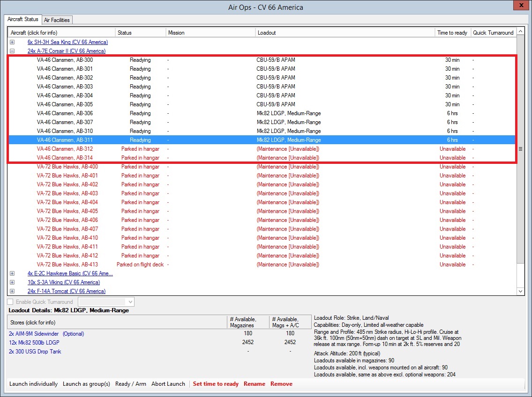This screenshot has height=397, width=532.
Task: Select aircraft VA-72 Blue Hawks, AB-402
Action: [262, 184]
